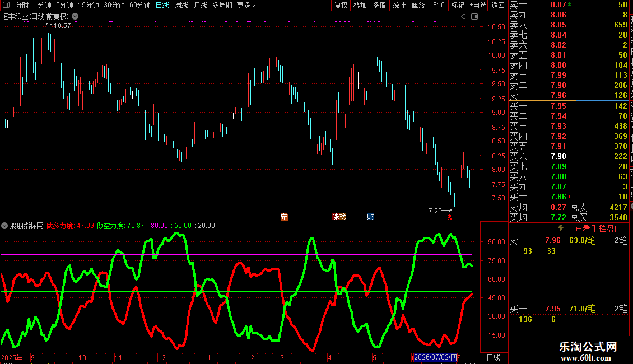Viewport: 633px width, 364px height.
Task: Click the 总买 3548 total
Action: click(618, 217)
